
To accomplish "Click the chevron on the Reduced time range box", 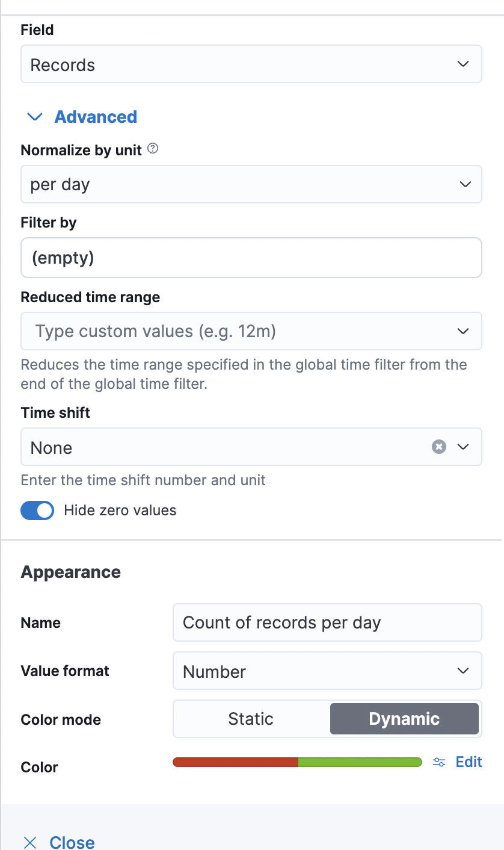I will point(463,330).
